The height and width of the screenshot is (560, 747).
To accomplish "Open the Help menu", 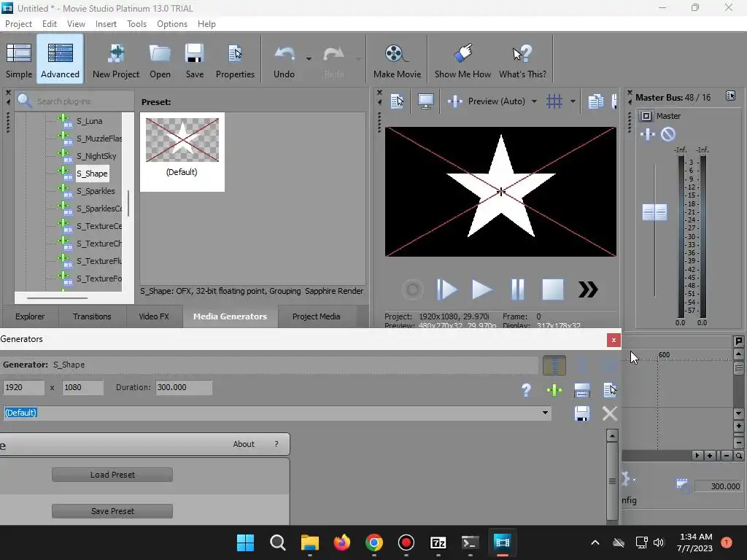I will pos(206,24).
